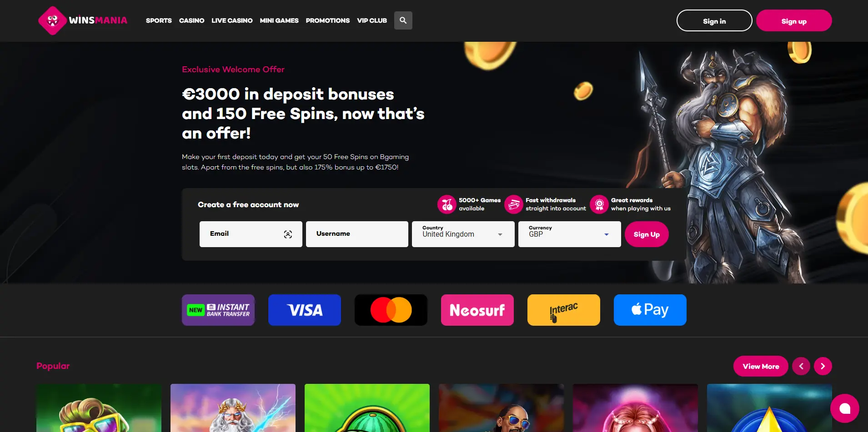Click View More for Popular games
868x432 pixels.
(x=761, y=366)
